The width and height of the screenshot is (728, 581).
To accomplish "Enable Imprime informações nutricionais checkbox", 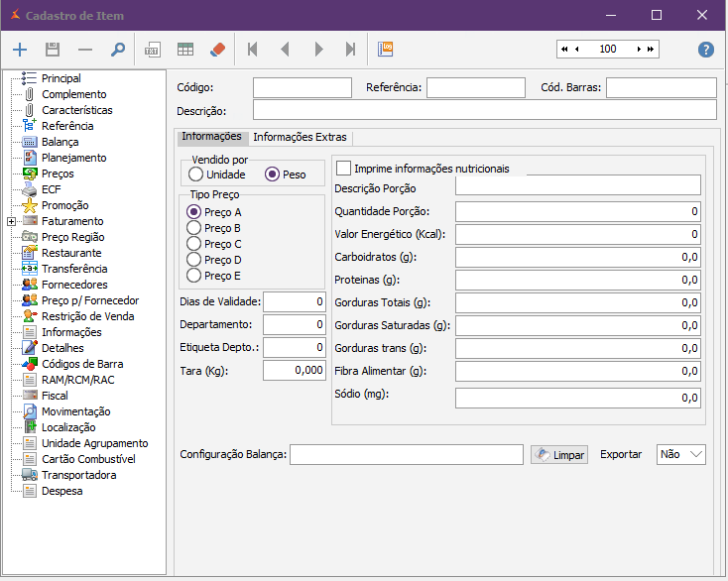I will [x=344, y=169].
